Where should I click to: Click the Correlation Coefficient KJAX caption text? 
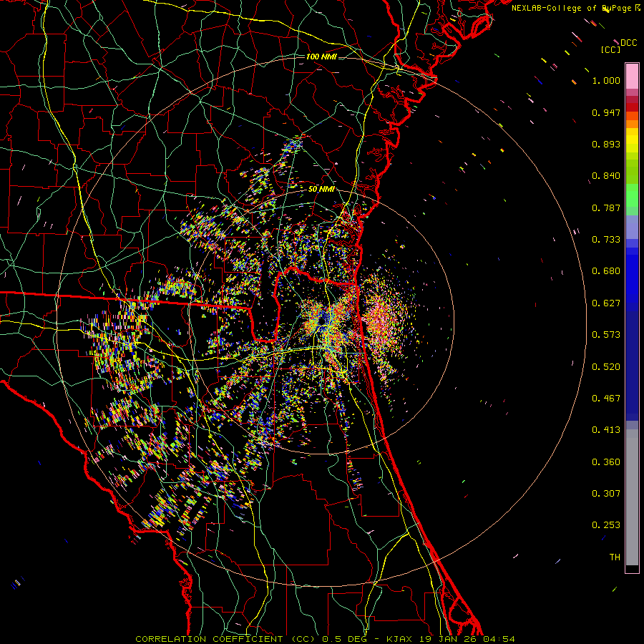tap(325, 639)
